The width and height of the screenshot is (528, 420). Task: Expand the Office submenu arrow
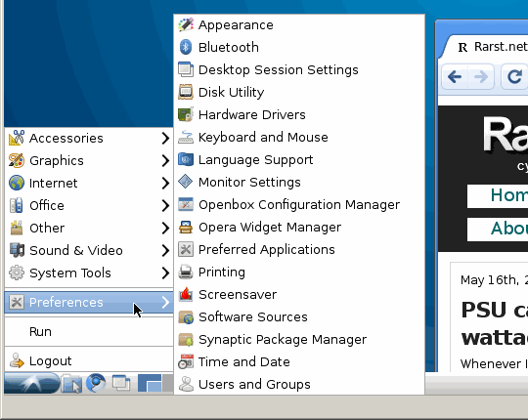point(165,205)
